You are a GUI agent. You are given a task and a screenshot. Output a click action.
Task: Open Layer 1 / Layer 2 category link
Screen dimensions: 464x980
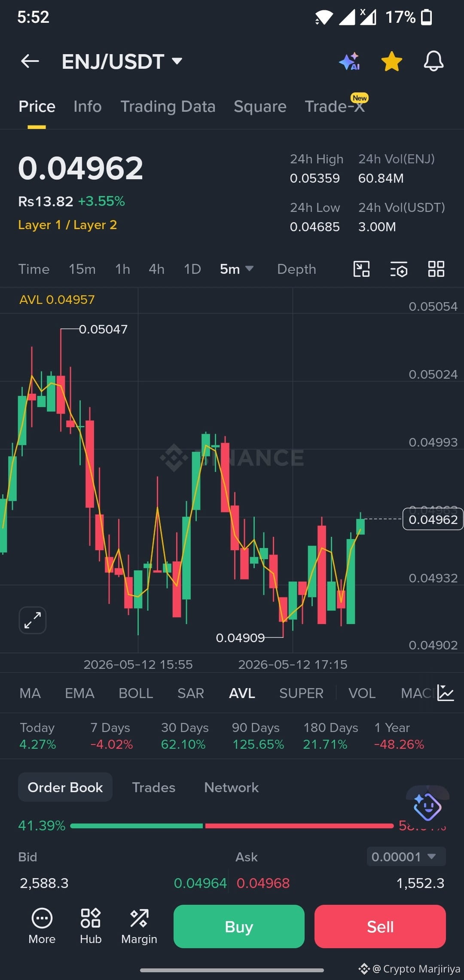[67, 225]
